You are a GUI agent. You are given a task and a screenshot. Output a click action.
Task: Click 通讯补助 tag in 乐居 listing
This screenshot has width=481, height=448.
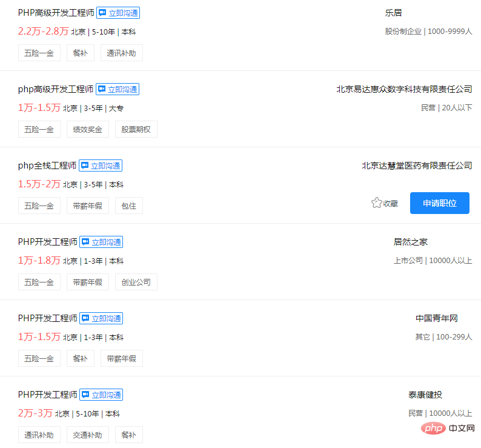(122, 53)
